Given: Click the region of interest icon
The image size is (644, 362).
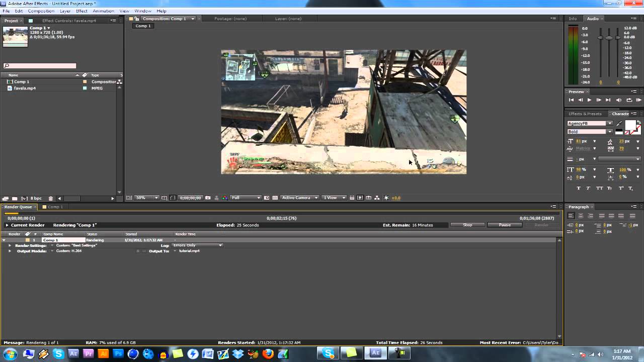Looking at the screenshot, I should [267, 198].
